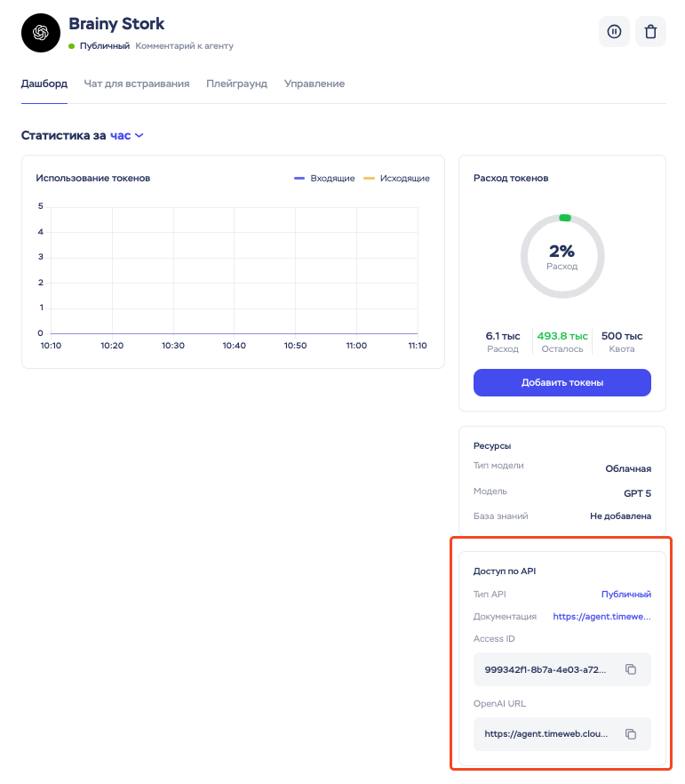Image resolution: width=685 pixels, height=784 pixels.
Task: Go to the Плейграунд tab
Action: coord(236,84)
